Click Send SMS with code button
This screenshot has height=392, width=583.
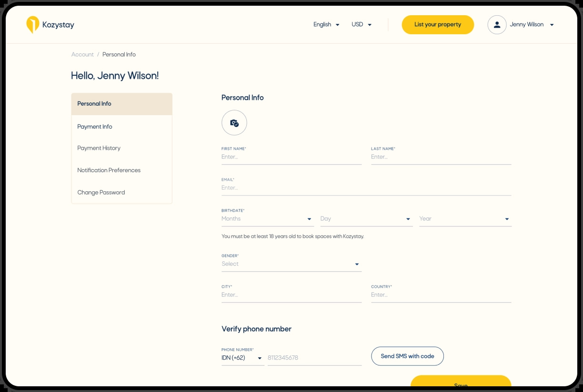point(408,356)
